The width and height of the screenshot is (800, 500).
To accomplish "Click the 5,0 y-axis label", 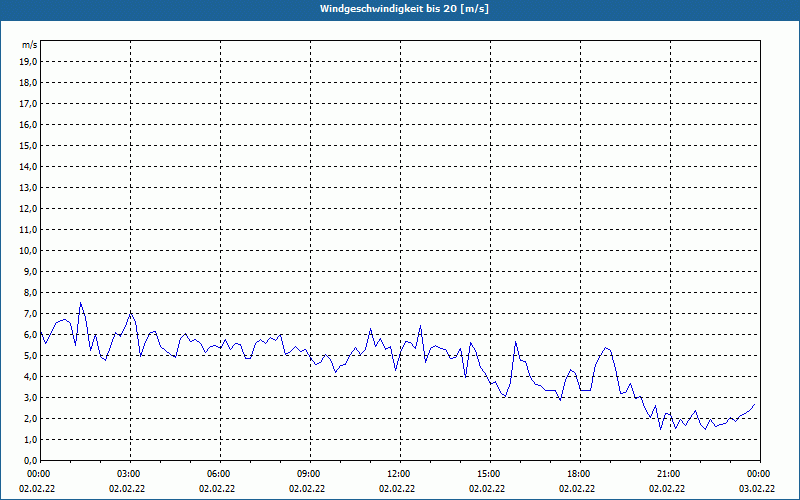I will (30, 356).
